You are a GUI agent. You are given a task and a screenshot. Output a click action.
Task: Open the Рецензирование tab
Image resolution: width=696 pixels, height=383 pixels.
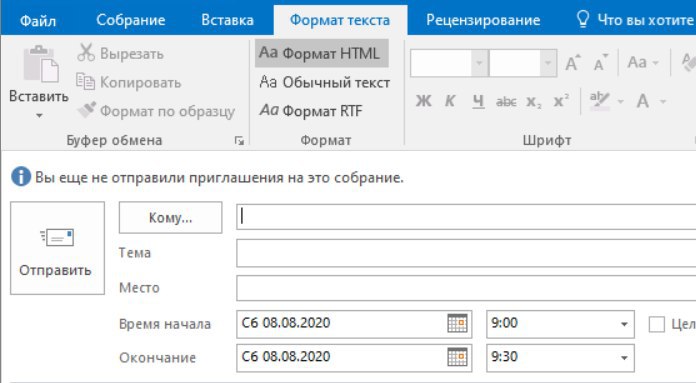tap(483, 20)
